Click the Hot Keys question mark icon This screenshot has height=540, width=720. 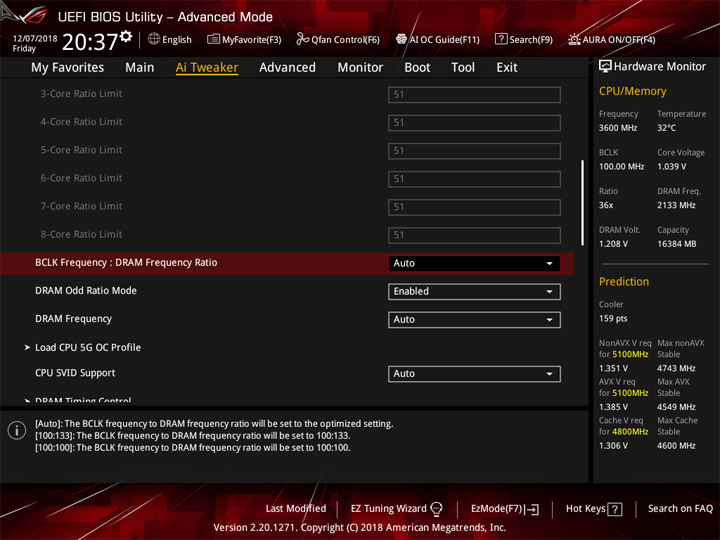click(614, 509)
